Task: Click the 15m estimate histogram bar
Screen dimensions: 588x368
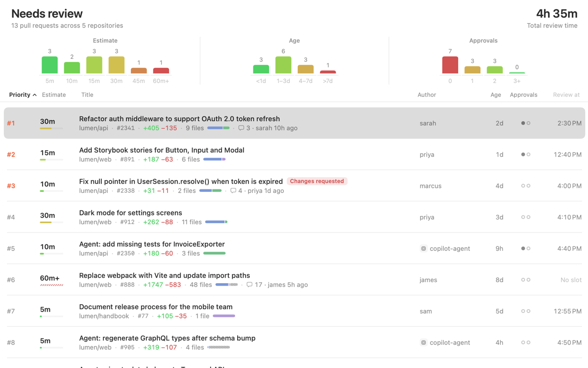Action: [94, 65]
